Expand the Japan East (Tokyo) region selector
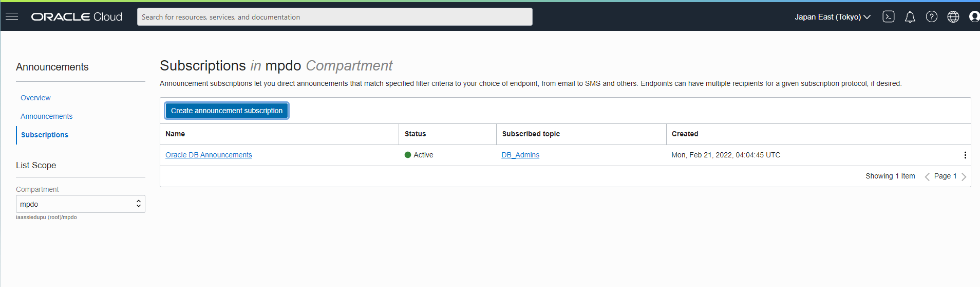The image size is (980, 287). 833,17
